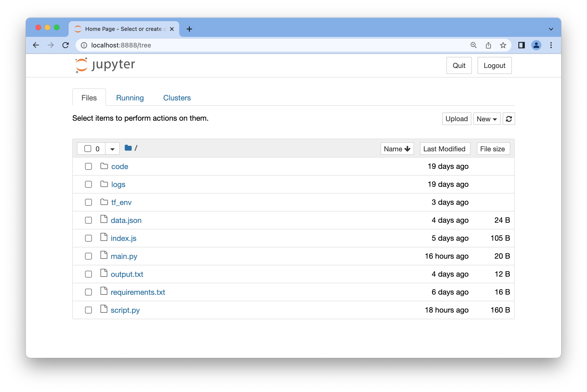Click the refresh/reload icon
587x392 pixels.
coord(509,119)
